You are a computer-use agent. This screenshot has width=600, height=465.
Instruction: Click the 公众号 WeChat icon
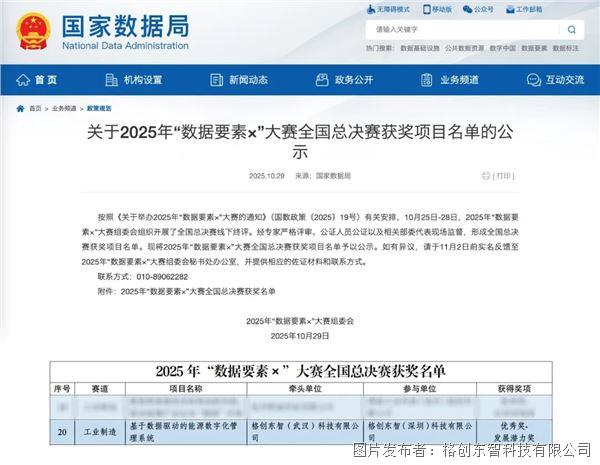469,9
